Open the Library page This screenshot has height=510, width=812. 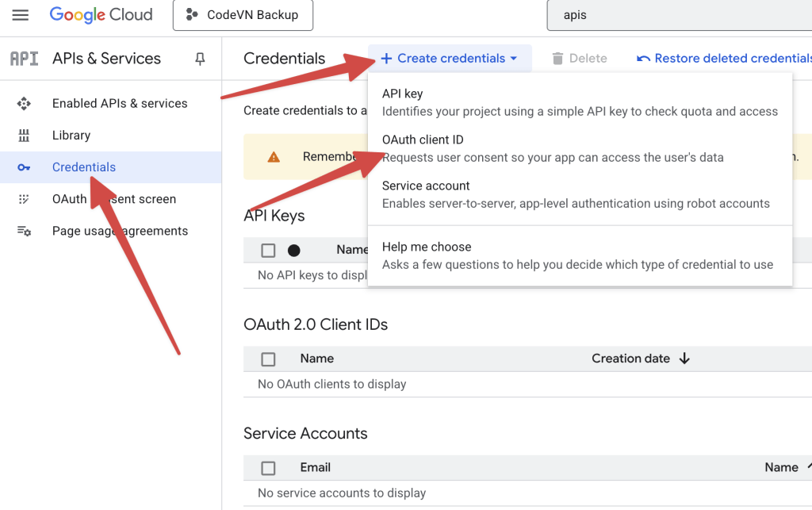tap(71, 136)
